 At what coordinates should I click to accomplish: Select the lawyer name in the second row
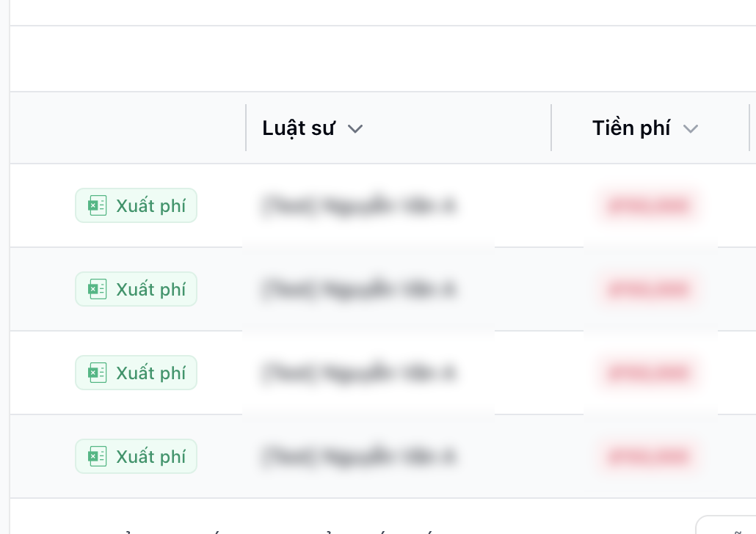tap(360, 289)
